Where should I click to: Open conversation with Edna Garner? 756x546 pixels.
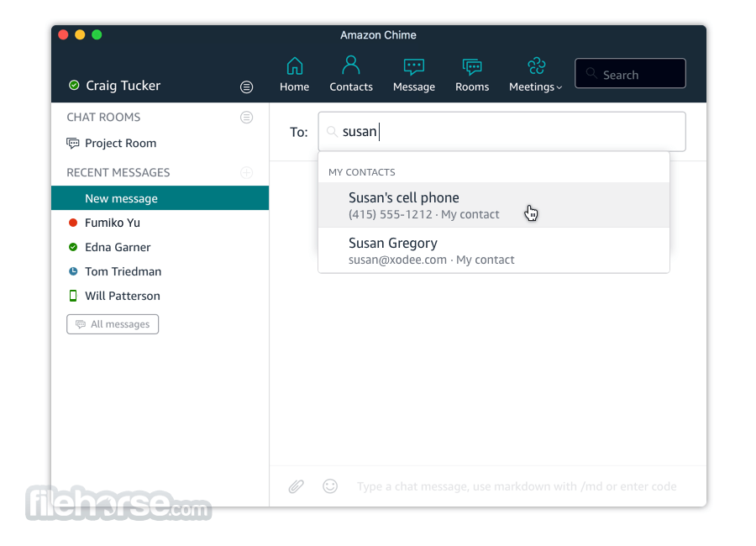coord(160,248)
